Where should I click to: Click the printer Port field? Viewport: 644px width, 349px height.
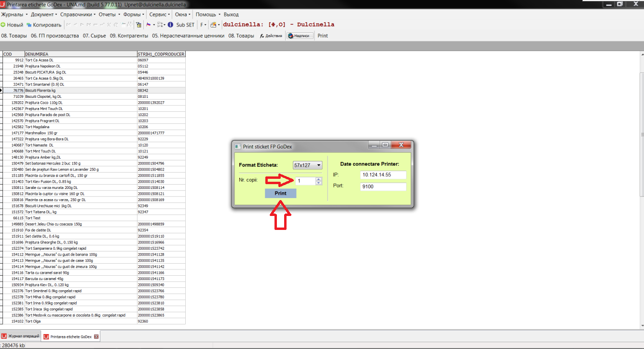click(x=384, y=187)
